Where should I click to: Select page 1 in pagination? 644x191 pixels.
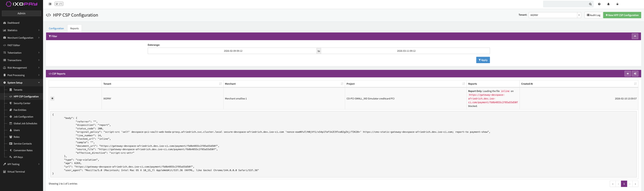click(624, 184)
